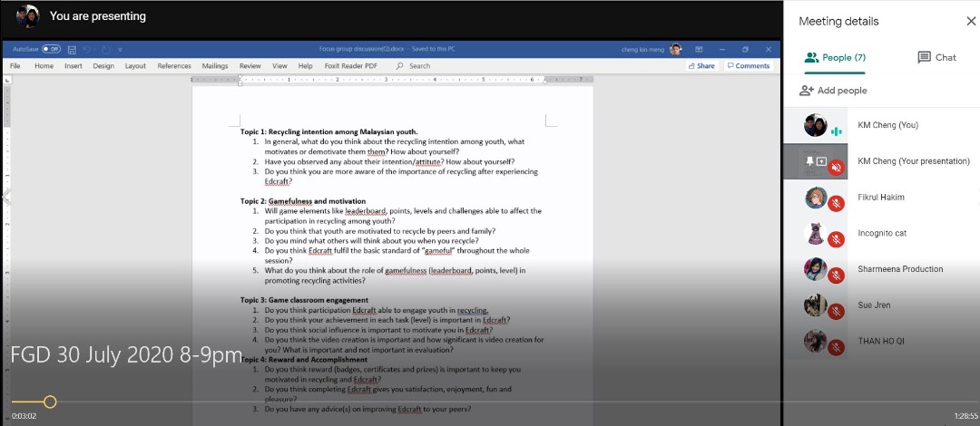
Task: Open the Comments button in Word
Action: click(x=749, y=66)
